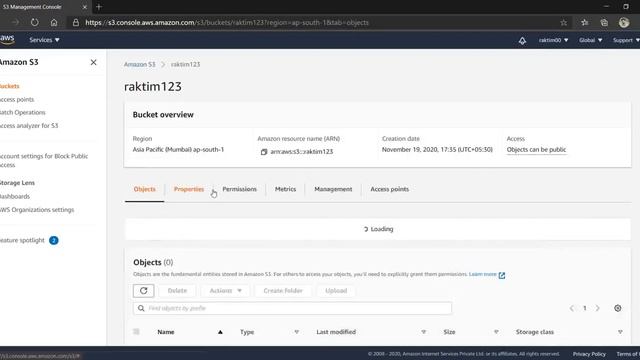Open external link icon beside Learn more
This screenshot has width=640, height=360.
coord(502,275)
